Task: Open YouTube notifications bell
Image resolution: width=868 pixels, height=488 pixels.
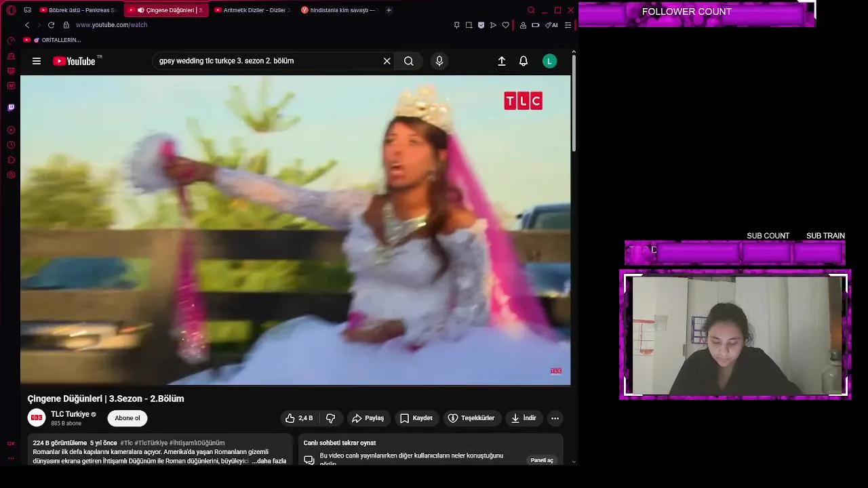Action: tap(524, 61)
